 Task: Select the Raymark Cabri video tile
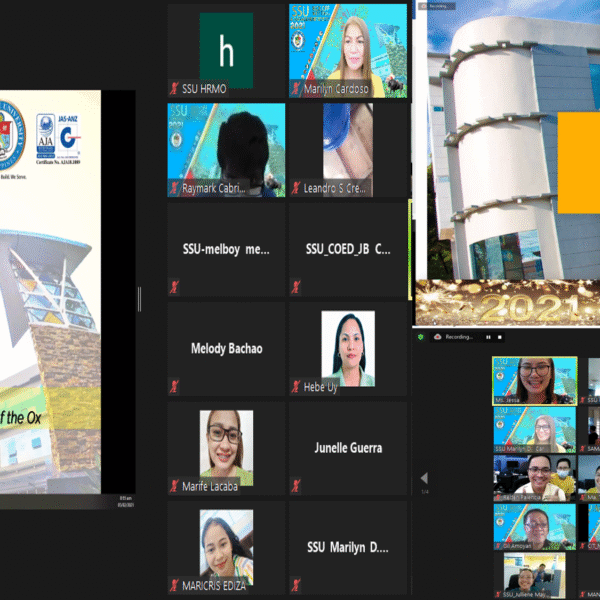pyautogui.click(x=226, y=150)
